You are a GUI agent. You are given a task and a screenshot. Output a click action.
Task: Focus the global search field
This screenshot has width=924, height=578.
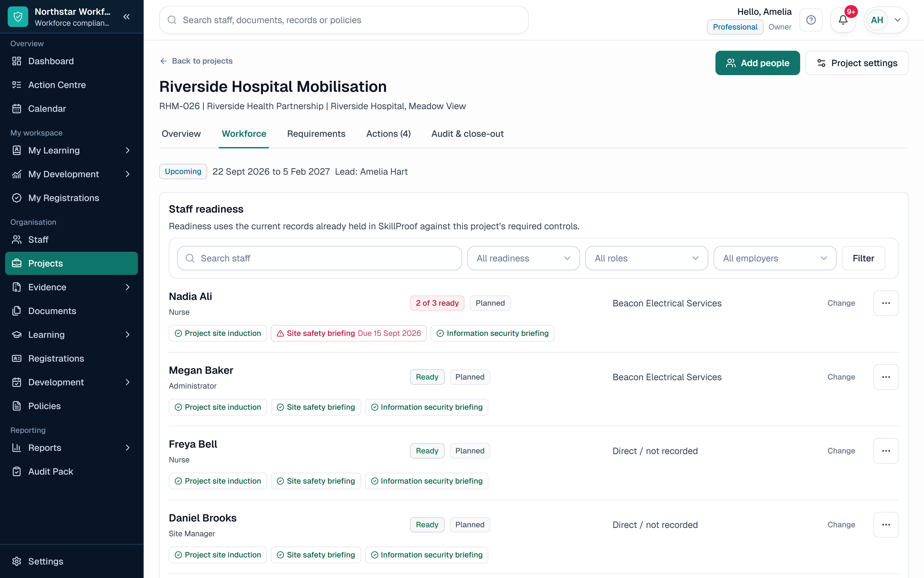(x=344, y=20)
